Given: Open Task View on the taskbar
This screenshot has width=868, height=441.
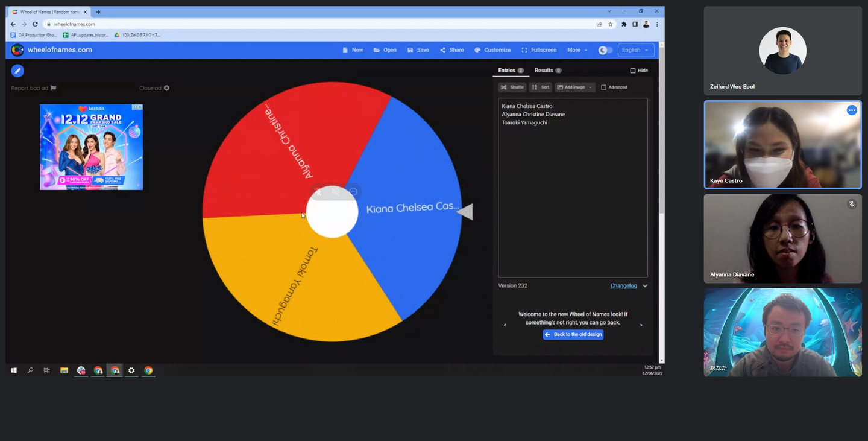Looking at the screenshot, I should (x=46, y=370).
